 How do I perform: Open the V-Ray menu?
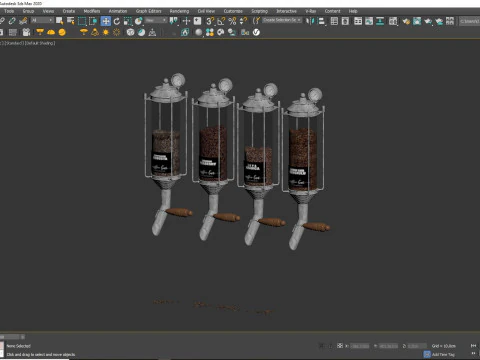coord(311,11)
